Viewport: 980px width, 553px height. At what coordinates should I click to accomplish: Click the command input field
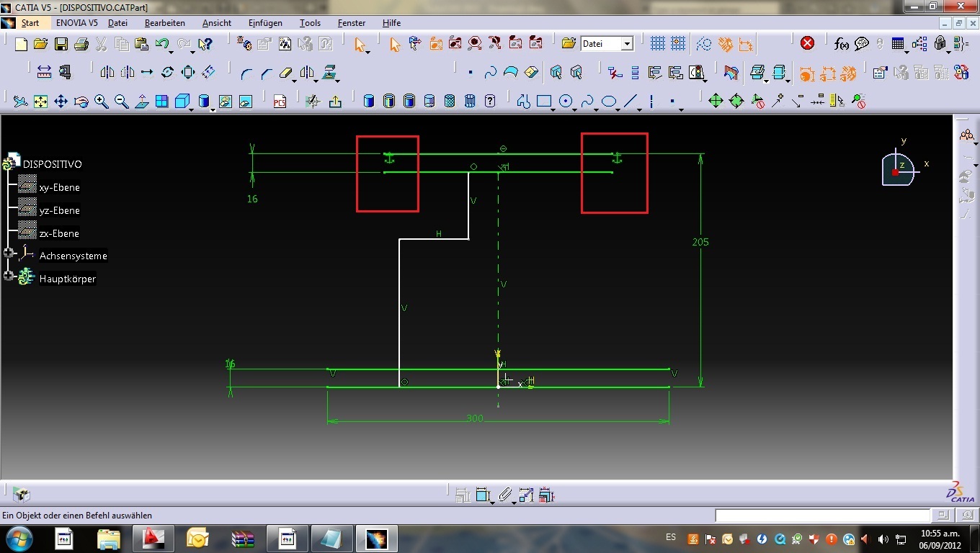pos(822,516)
